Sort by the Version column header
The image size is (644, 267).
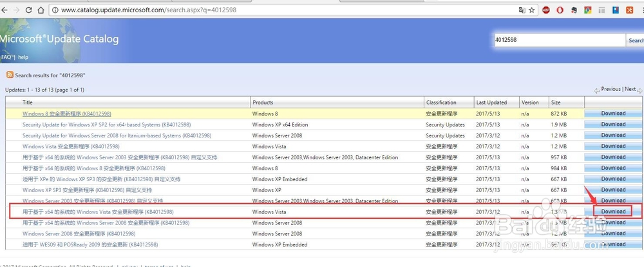click(x=530, y=103)
